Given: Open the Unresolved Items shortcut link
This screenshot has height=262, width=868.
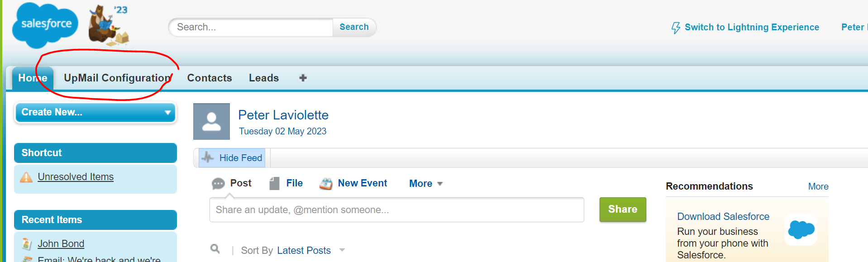Looking at the screenshot, I should pyautogui.click(x=76, y=177).
